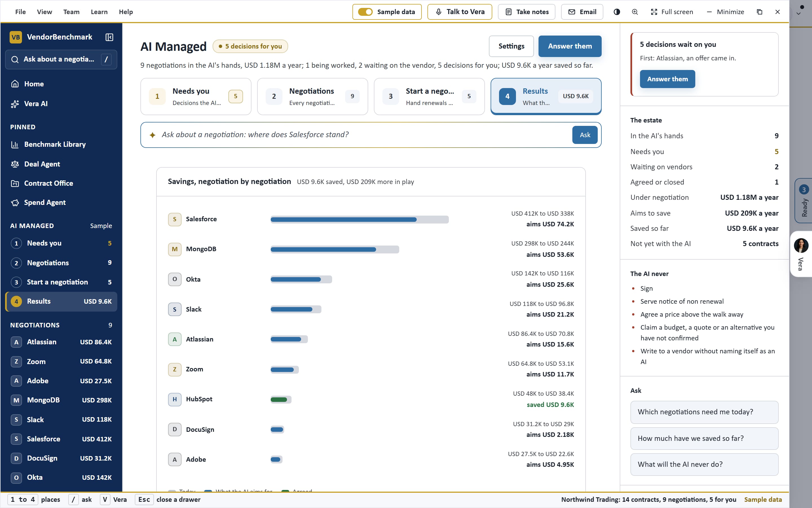Open the File menu
Image resolution: width=812 pixels, height=508 pixels.
(21, 12)
